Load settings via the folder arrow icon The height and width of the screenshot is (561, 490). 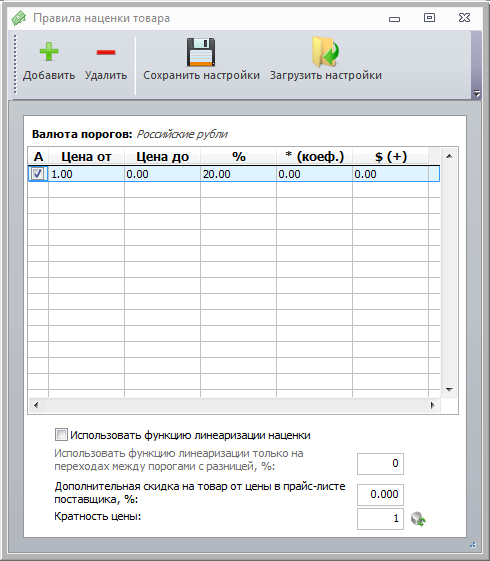click(x=325, y=52)
